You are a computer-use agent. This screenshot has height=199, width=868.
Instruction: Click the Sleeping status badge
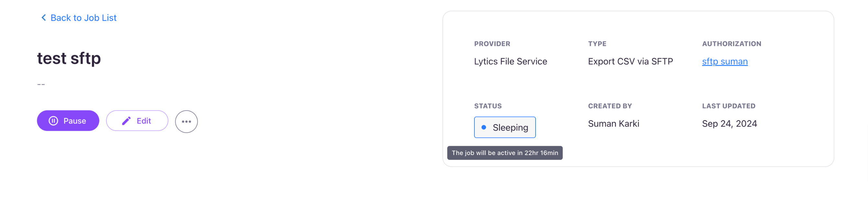tap(505, 127)
